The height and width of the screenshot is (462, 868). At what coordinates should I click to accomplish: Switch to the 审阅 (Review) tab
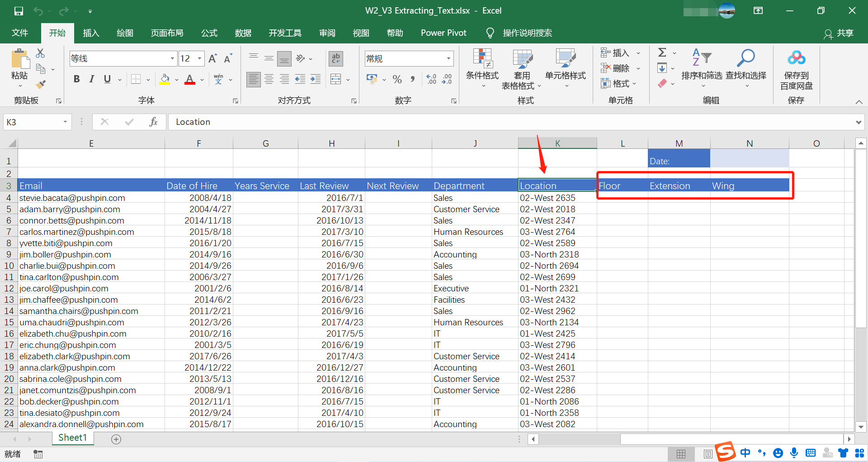(x=327, y=33)
